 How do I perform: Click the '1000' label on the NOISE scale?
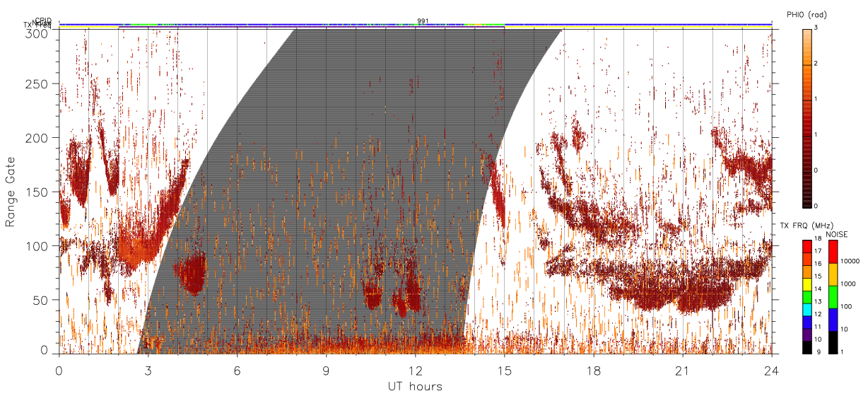849,284
